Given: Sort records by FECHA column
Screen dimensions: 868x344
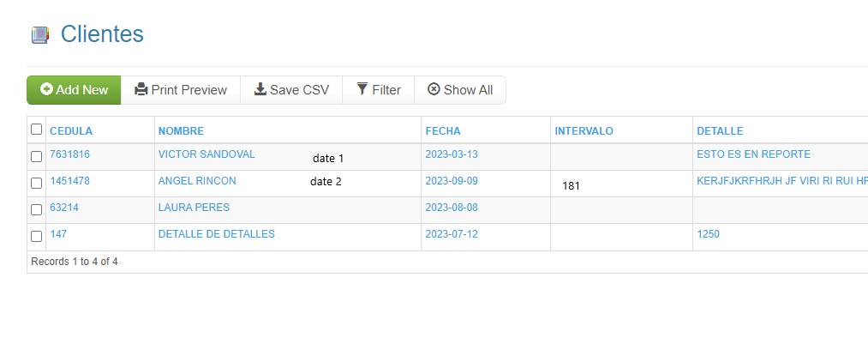Looking at the screenshot, I should coord(443,131).
